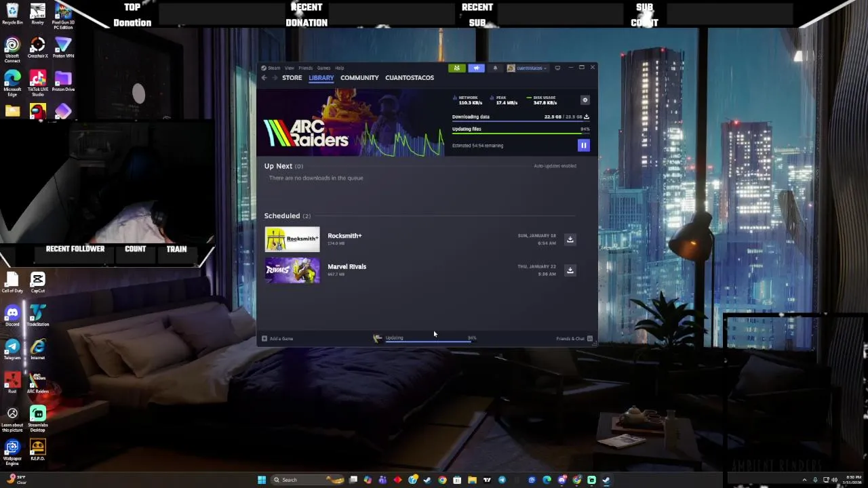The width and height of the screenshot is (868, 488).
Task: Open Streamlabs Desktop icon
Action: coord(37,419)
